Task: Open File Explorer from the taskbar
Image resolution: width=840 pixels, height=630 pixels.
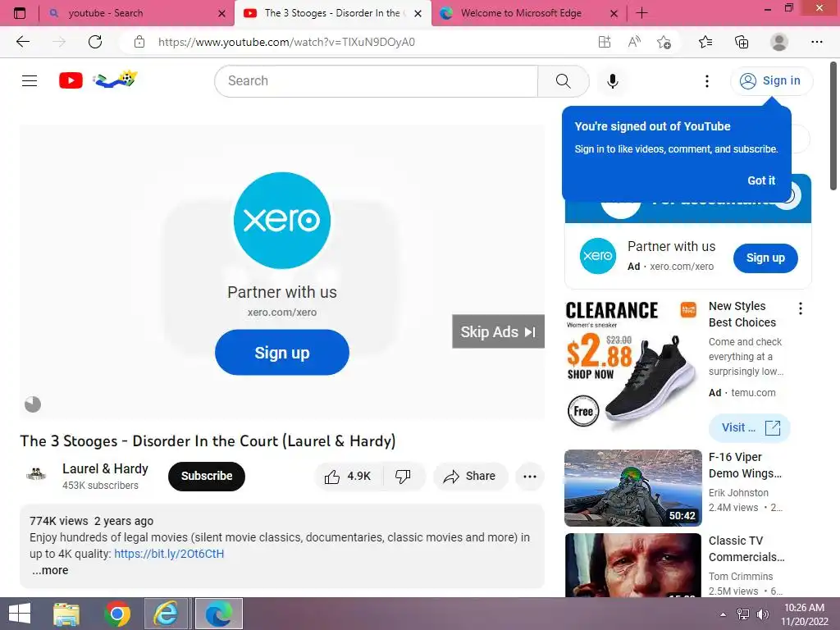Action: coord(66,614)
